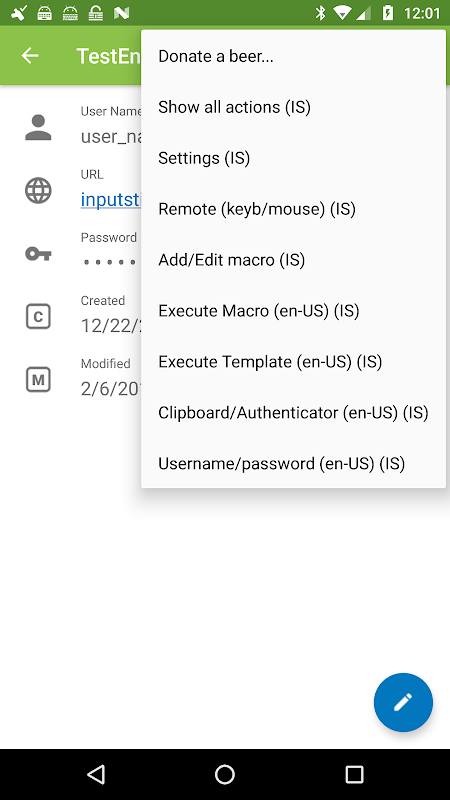Click the User Name person icon
450x800 pixels.
click(x=38, y=128)
